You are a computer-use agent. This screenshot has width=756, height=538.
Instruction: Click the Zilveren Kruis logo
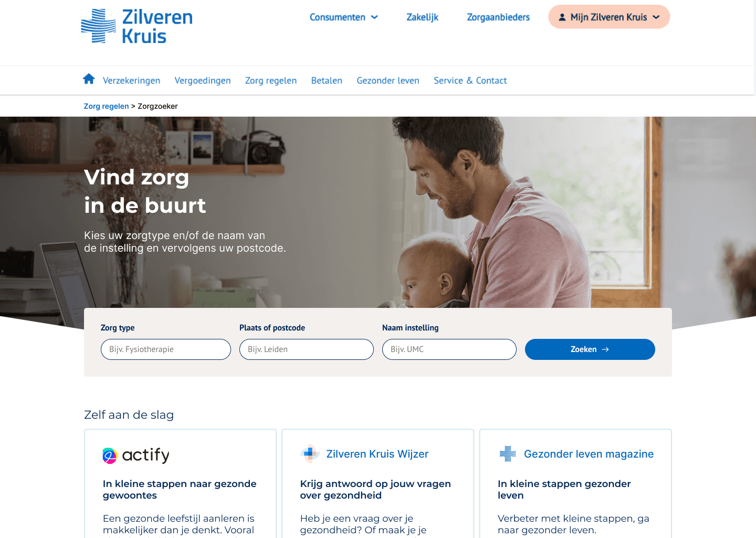click(x=136, y=26)
